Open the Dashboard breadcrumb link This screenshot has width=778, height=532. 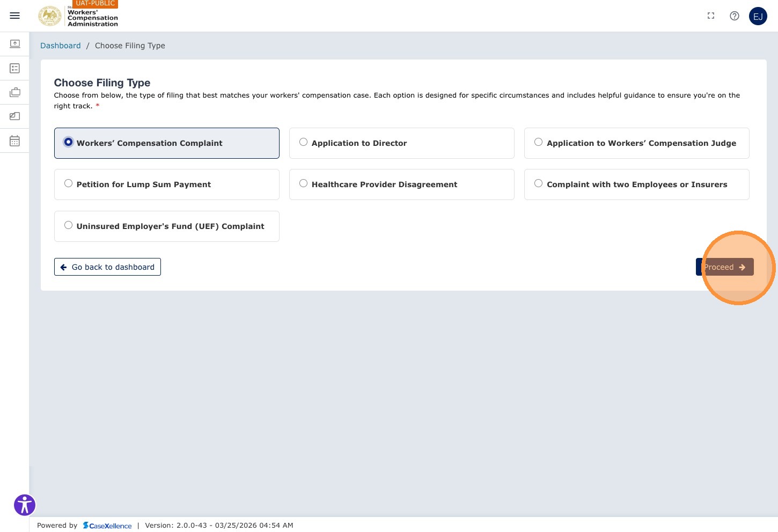[x=61, y=46]
